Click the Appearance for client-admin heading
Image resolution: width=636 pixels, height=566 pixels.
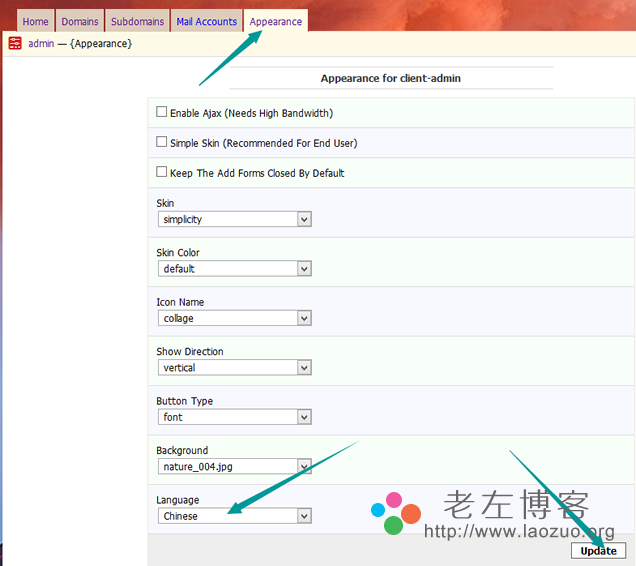[391, 78]
